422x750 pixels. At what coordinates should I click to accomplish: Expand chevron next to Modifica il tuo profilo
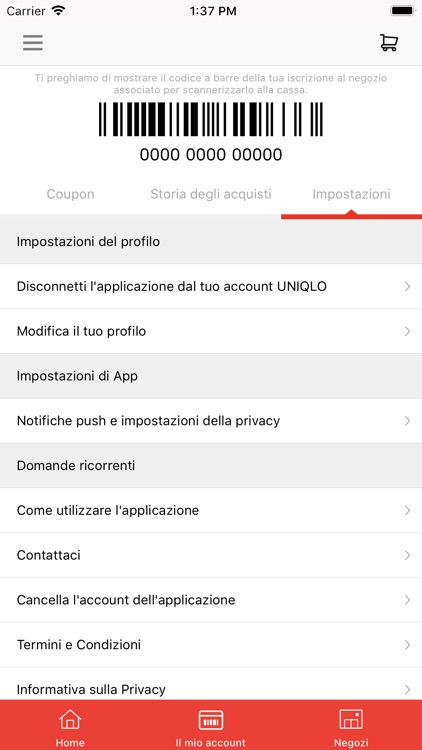pos(407,331)
